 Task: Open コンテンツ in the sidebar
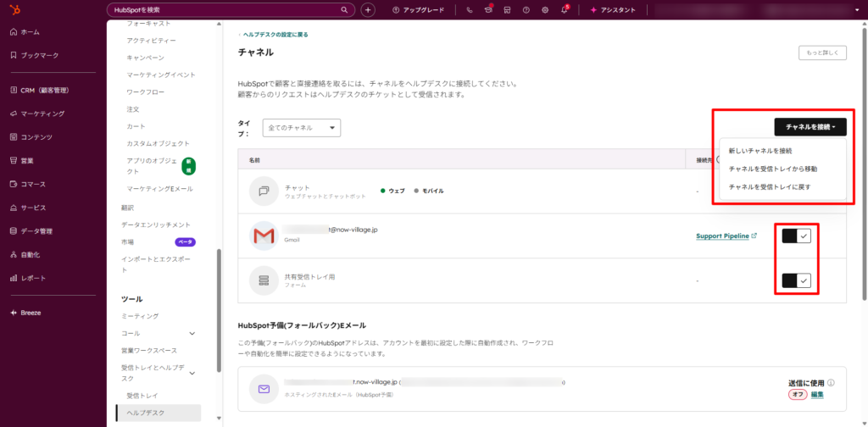click(x=31, y=137)
